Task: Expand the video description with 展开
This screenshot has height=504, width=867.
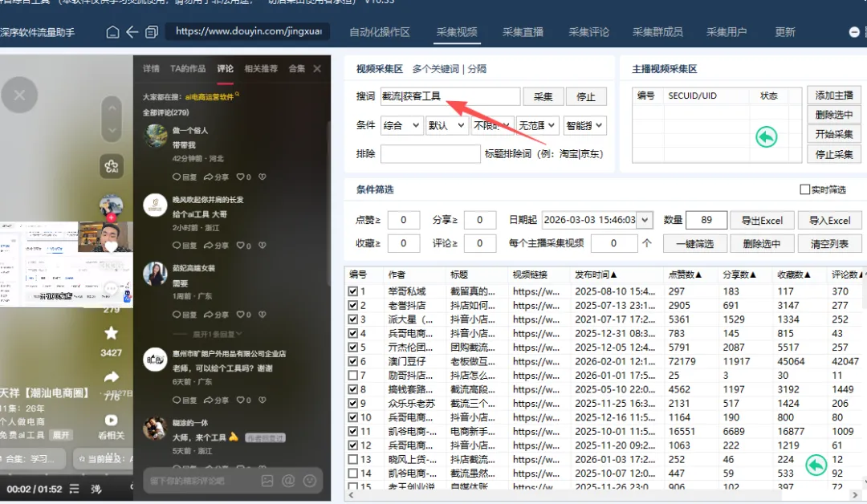Action: (x=61, y=435)
